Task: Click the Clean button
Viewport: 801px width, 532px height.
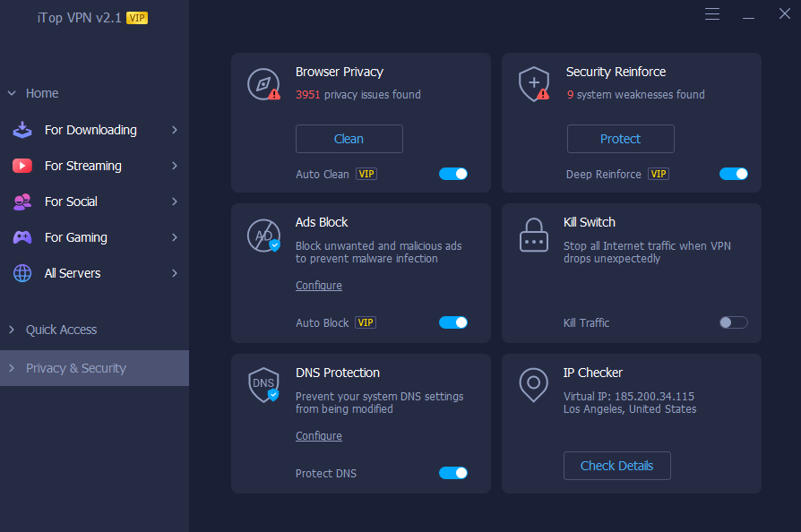Action: [x=349, y=139]
